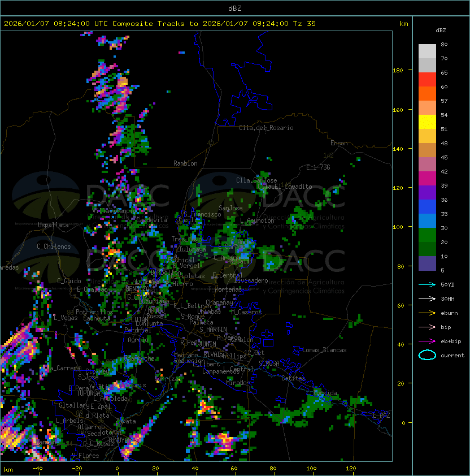Image resolution: width=470 pixels, height=476 pixels.
Task: Select the pink bip arrow in legend
Action: (427, 327)
